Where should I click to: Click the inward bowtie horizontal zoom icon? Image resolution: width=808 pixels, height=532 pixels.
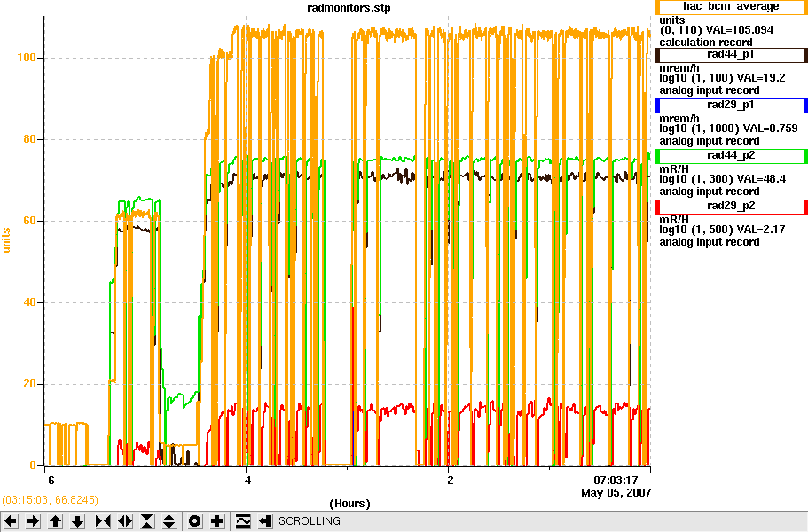(x=103, y=521)
